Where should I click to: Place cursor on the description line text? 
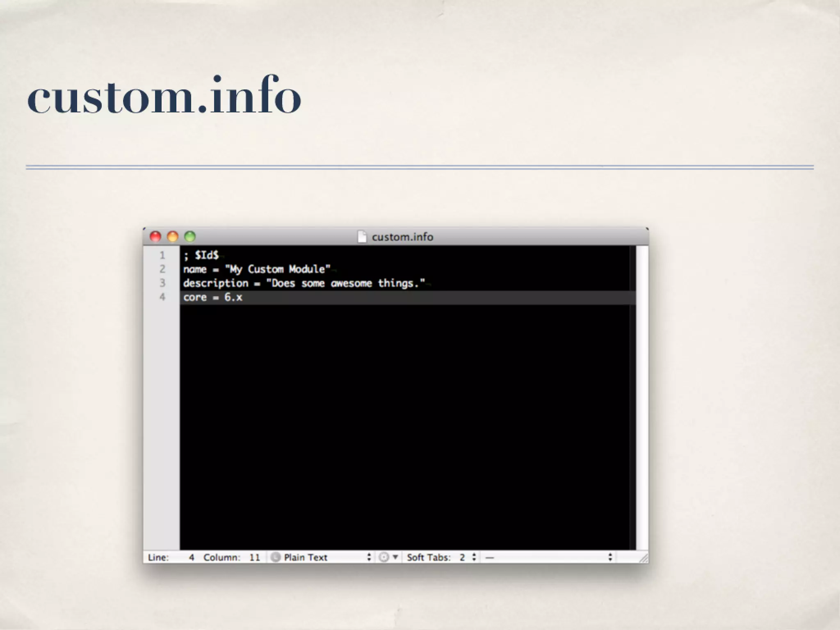[x=304, y=283]
